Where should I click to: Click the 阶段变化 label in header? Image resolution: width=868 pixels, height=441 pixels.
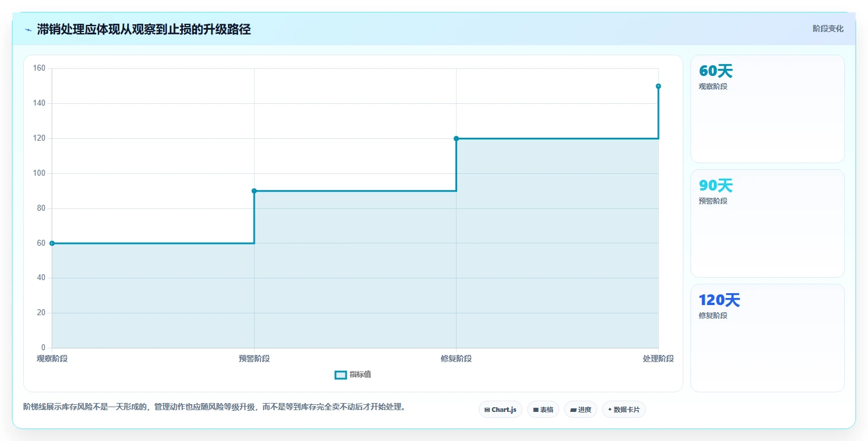828,28
